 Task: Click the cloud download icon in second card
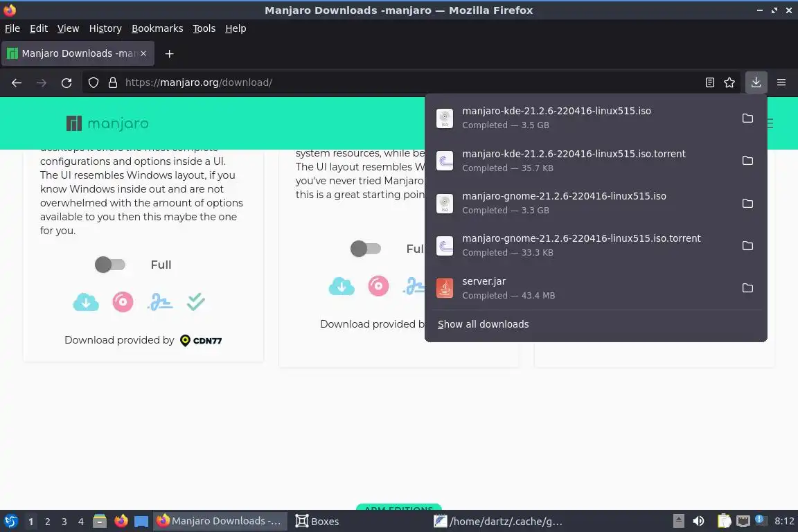(342, 286)
